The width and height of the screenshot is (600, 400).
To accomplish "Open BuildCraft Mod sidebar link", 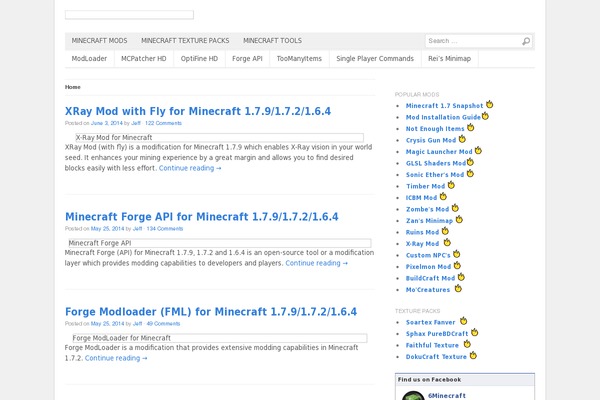I will 430,278.
